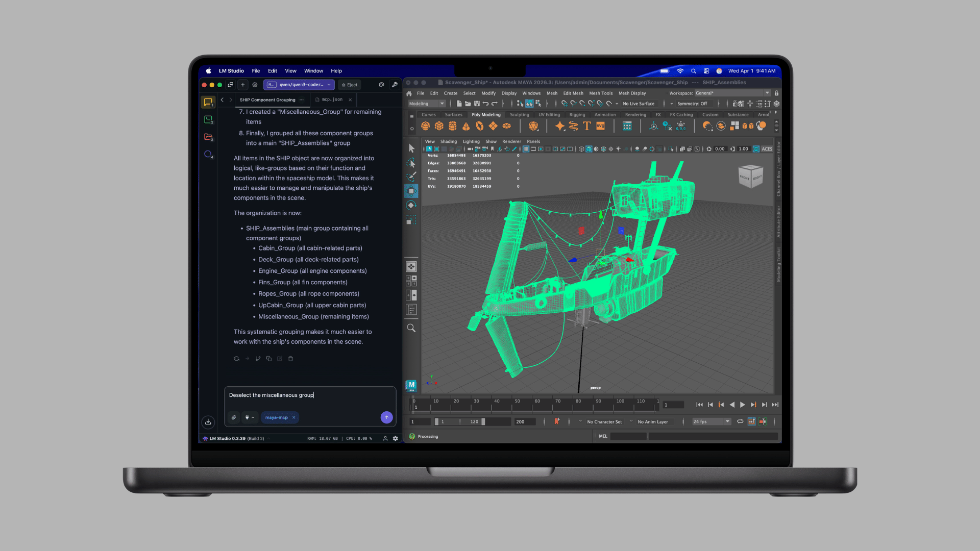Click the set bookmark icon on timeline

click(557, 421)
